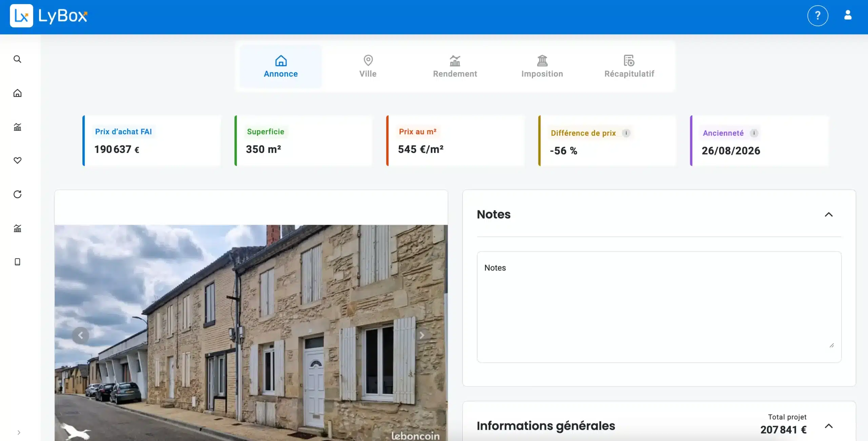Click the 350 m² surface value
This screenshot has height=441, width=868.
(x=263, y=149)
